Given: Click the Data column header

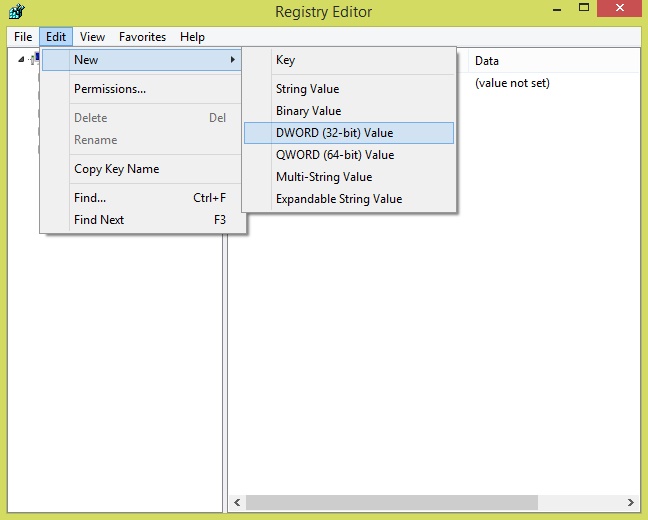Looking at the screenshot, I should [x=554, y=61].
